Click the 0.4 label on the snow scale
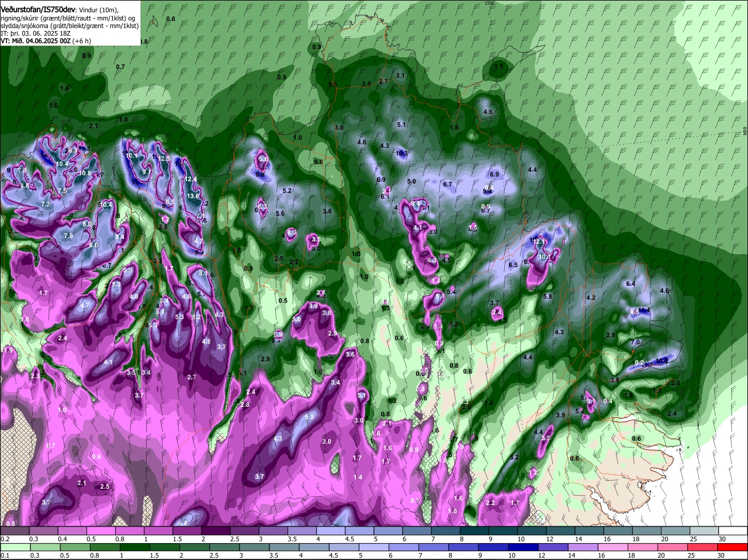Viewport: 748px width, 560px height. (63, 539)
